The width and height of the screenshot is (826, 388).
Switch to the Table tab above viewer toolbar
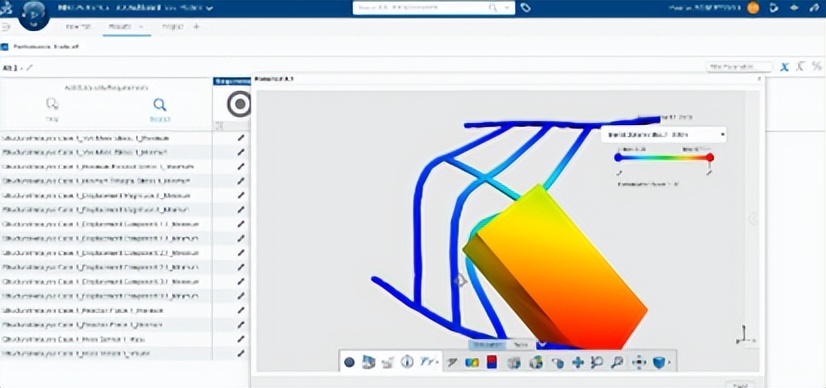[x=520, y=344]
